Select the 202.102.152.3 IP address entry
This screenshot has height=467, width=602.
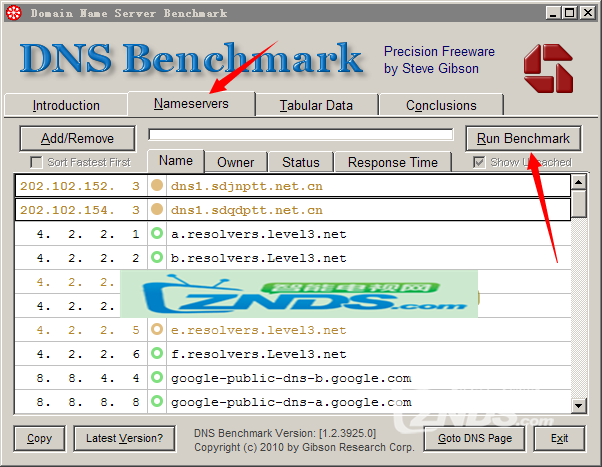(x=80, y=186)
